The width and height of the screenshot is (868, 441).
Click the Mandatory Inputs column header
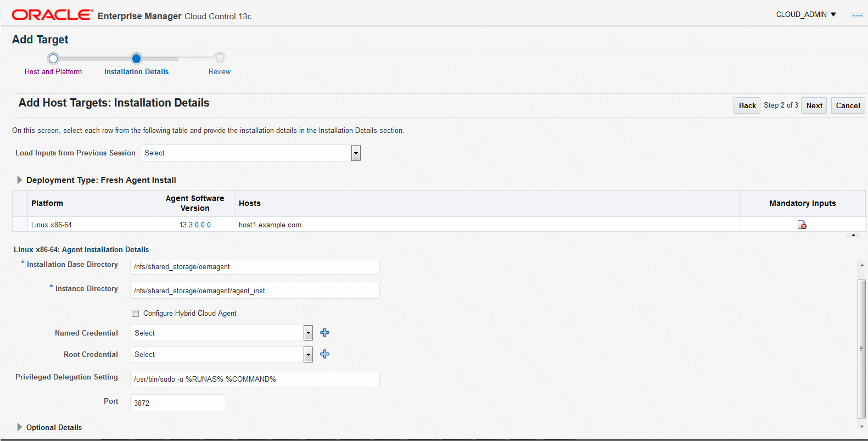[802, 203]
